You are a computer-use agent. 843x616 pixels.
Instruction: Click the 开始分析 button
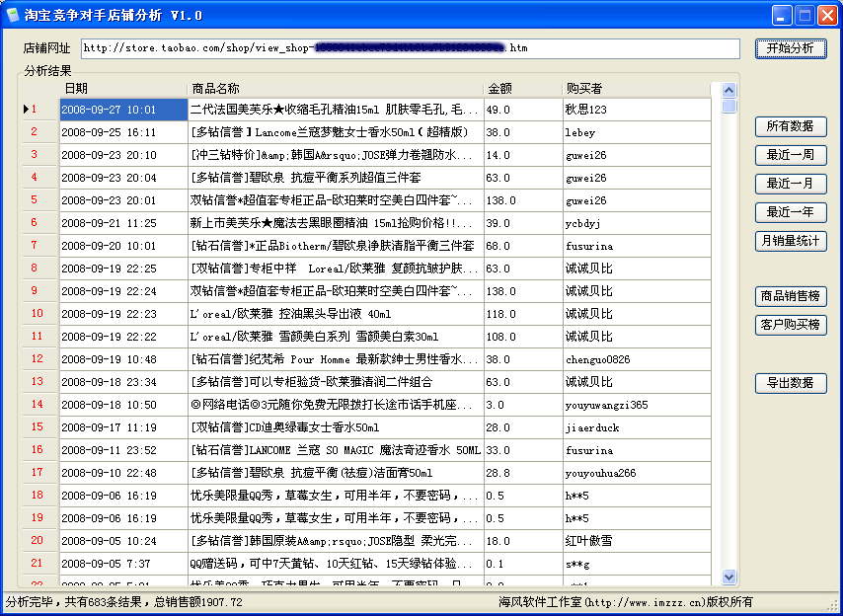[x=790, y=48]
